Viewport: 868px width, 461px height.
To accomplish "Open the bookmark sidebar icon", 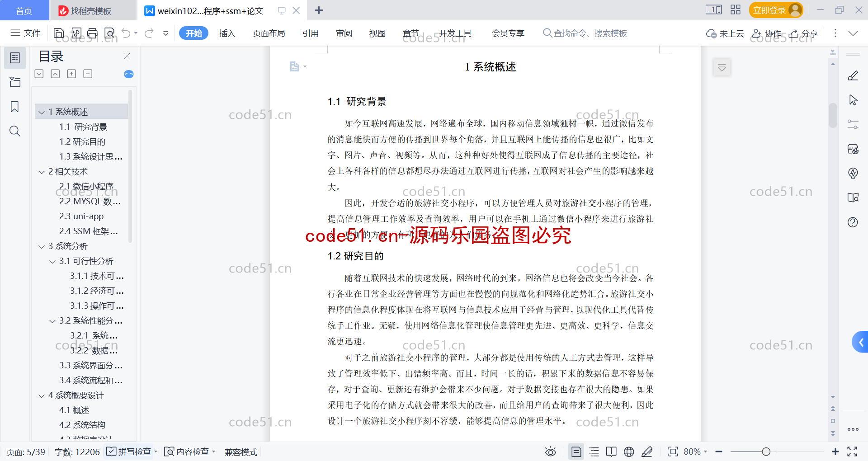I will click(x=15, y=107).
